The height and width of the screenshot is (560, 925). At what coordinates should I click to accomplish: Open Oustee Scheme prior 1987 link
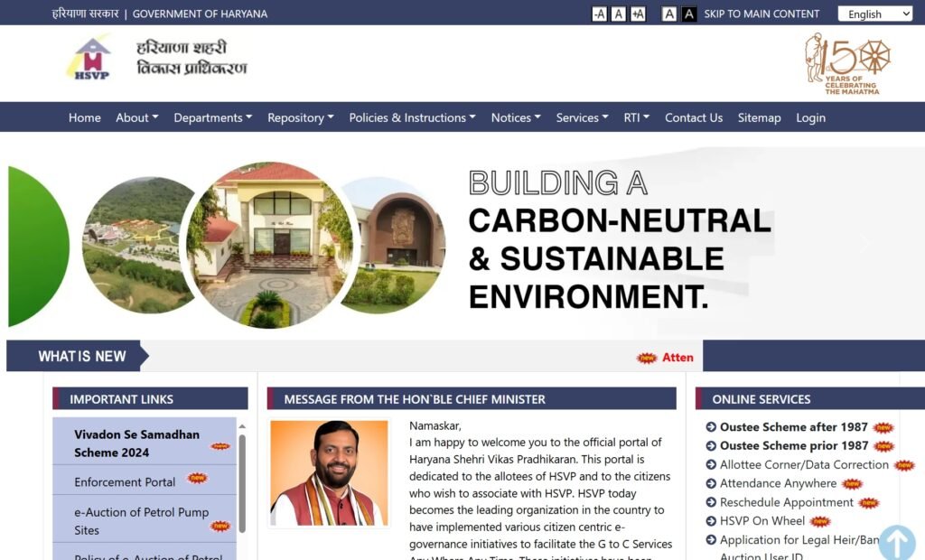point(794,446)
